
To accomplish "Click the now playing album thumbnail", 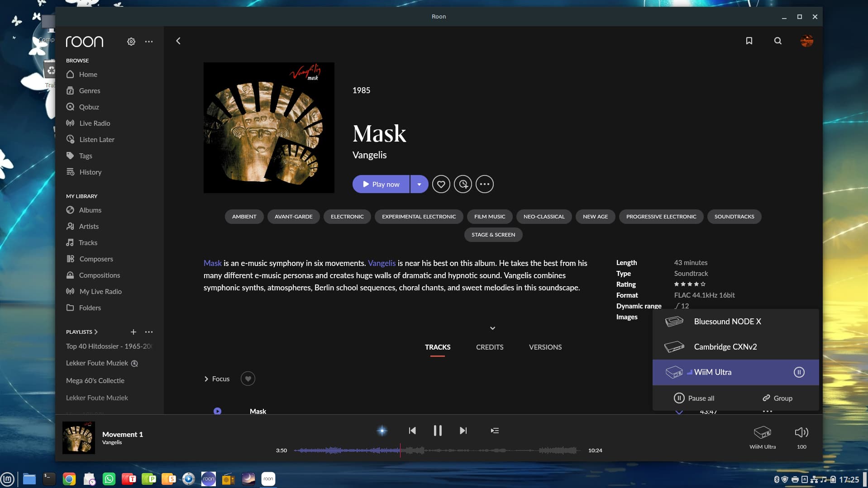I will tap(79, 438).
